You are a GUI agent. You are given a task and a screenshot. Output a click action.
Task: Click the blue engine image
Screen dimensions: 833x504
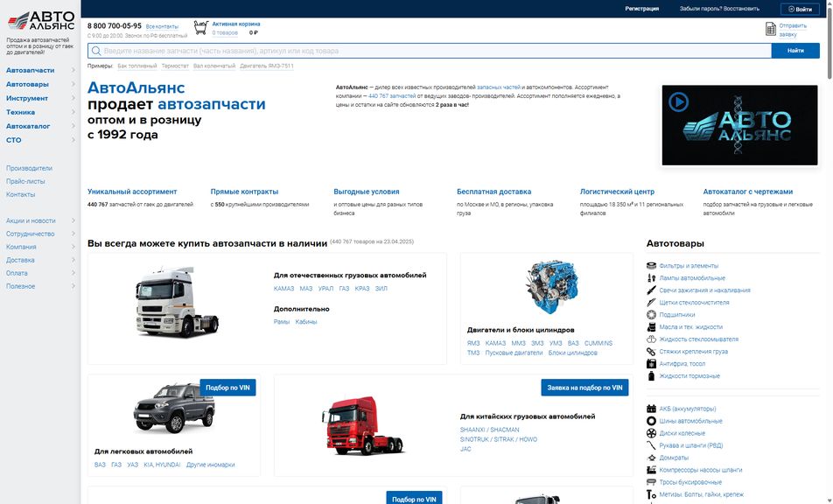pyautogui.click(x=552, y=286)
